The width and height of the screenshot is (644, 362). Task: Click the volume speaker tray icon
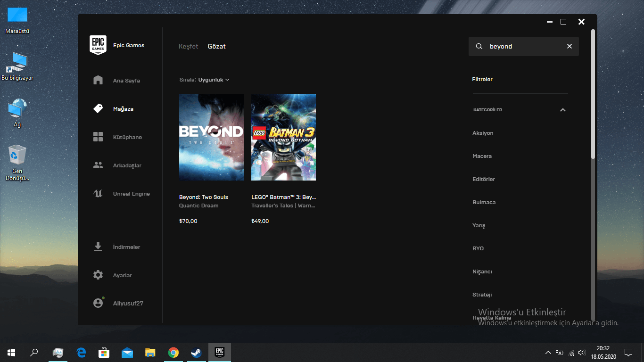[582, 352]
